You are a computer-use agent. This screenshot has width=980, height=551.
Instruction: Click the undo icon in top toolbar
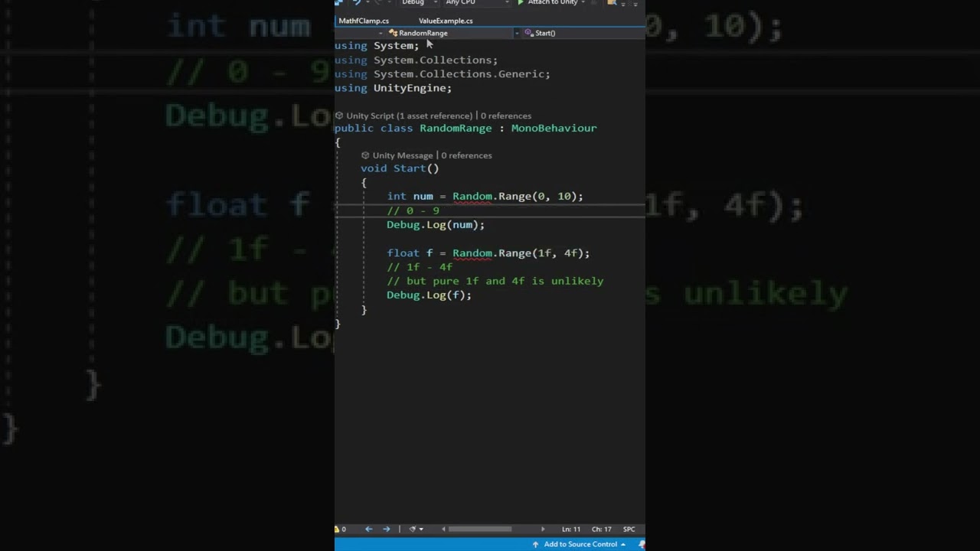tap(356, 3)
